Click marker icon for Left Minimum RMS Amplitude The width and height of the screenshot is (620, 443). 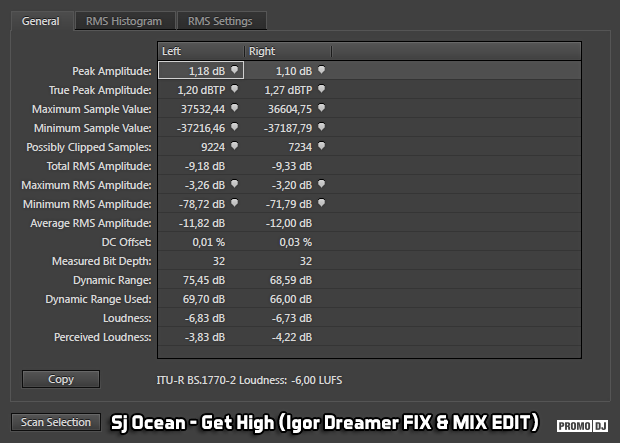point(234,203)
